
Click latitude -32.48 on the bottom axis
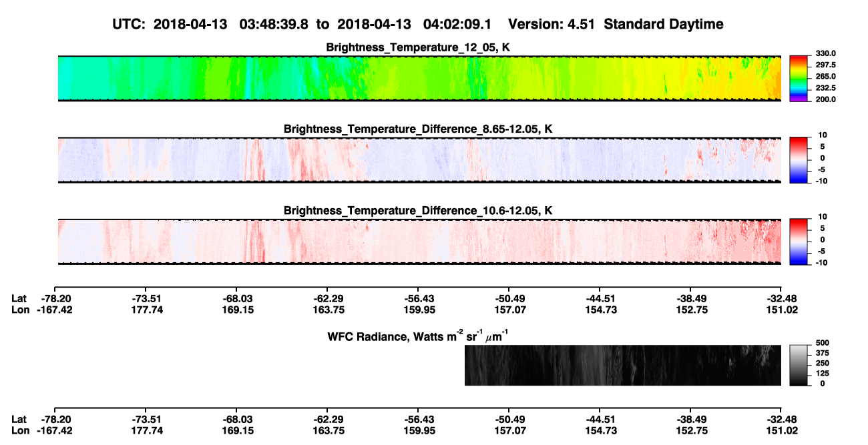coord(781,419)
